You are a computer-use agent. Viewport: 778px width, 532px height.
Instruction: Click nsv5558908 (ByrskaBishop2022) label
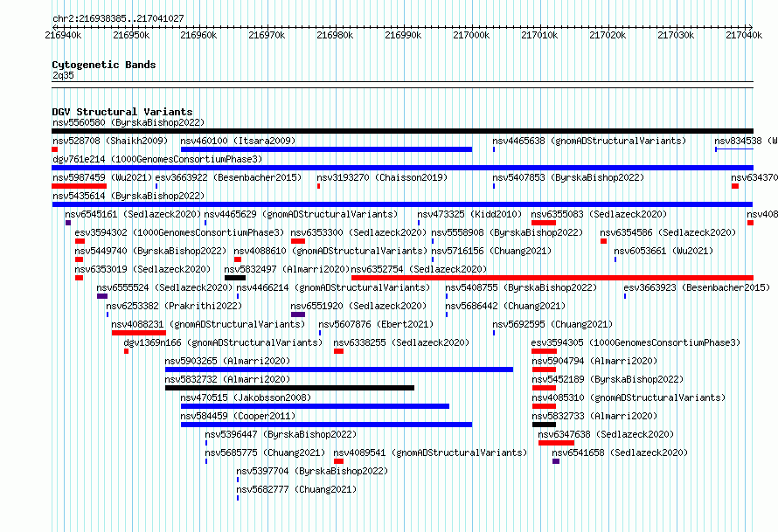click(507, 232)
